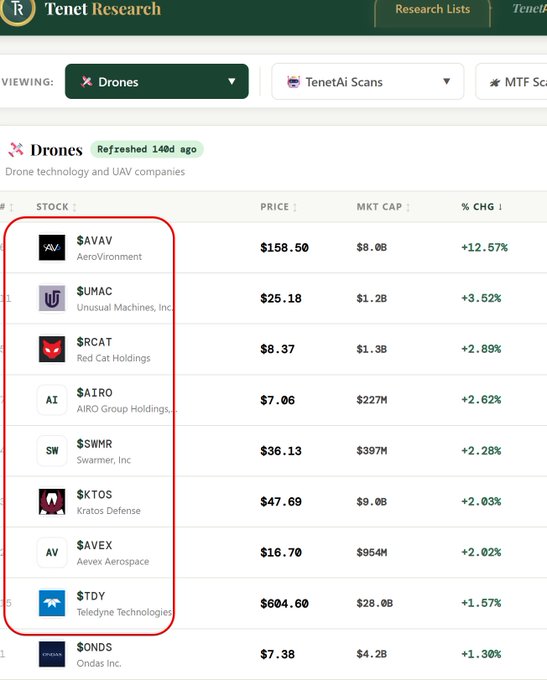The height and width of the screenshot is (680, 547).
Task: Click the $604.60 price for TDY
Action: 284,603
